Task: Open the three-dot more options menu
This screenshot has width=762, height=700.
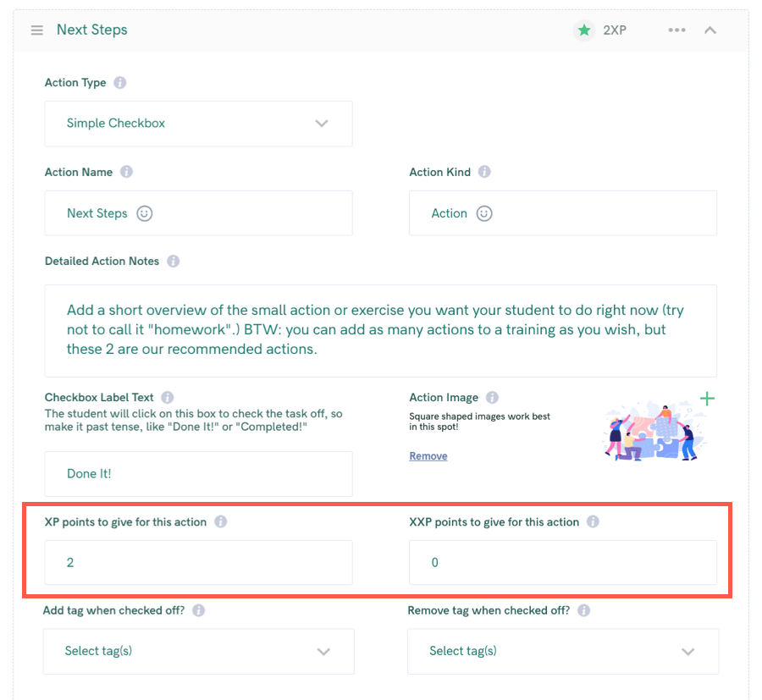Action: pyautogui.click(x=676, y=30)
